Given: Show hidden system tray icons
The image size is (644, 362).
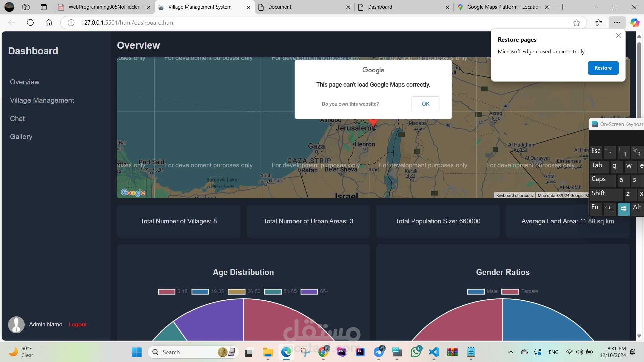Looking at the screenshot, I should [x=511, y=352].
